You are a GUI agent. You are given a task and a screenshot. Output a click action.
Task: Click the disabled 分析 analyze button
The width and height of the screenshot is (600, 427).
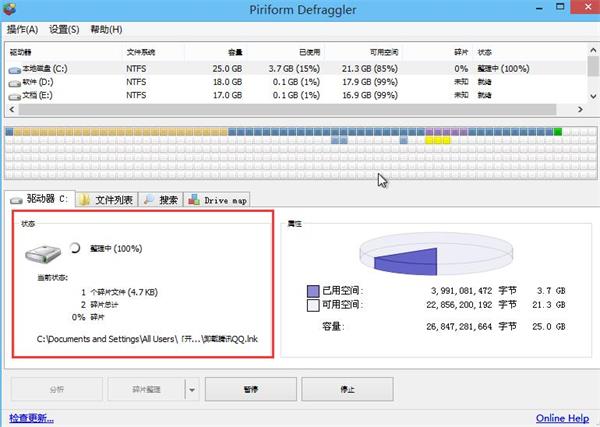tap(57, 389)
